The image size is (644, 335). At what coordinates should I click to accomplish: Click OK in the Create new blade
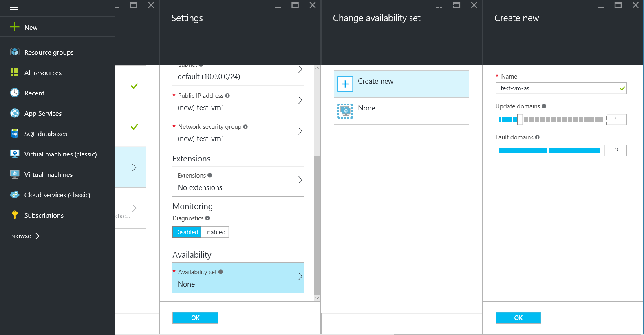(518, 317)
